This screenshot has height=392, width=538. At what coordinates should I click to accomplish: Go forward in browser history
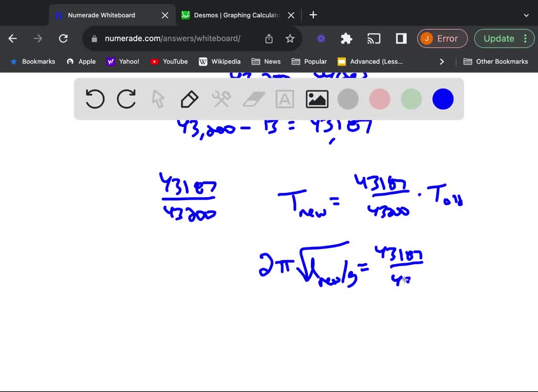point(38,38)
